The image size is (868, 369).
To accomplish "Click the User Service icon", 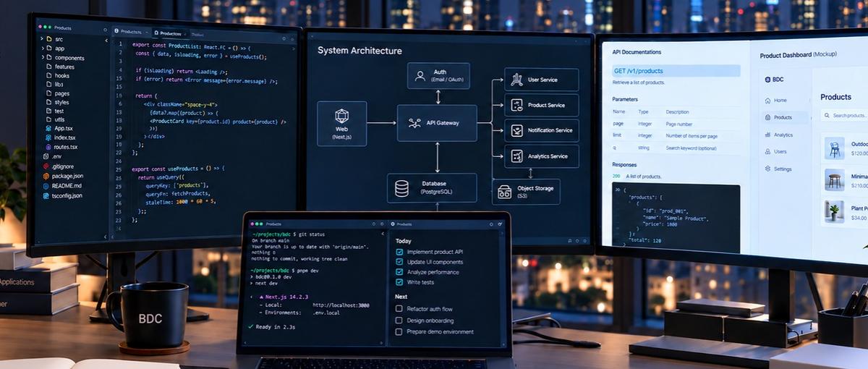I will pyautogui.click(x=517, y=80).
